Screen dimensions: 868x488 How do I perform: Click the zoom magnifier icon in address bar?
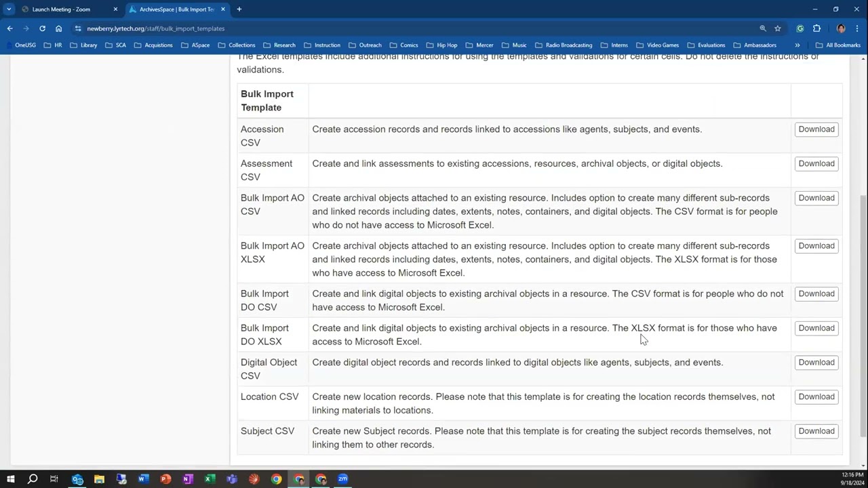click(763, 28)
